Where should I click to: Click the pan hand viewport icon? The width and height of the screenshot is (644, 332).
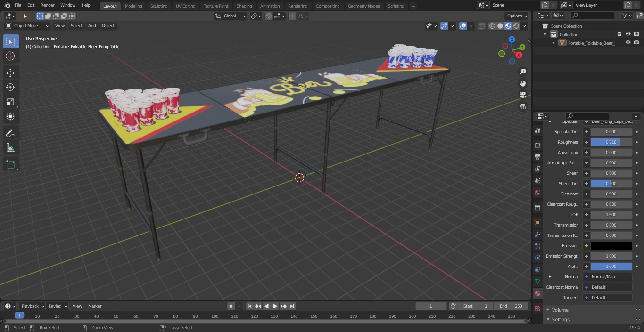coord(523,83)
